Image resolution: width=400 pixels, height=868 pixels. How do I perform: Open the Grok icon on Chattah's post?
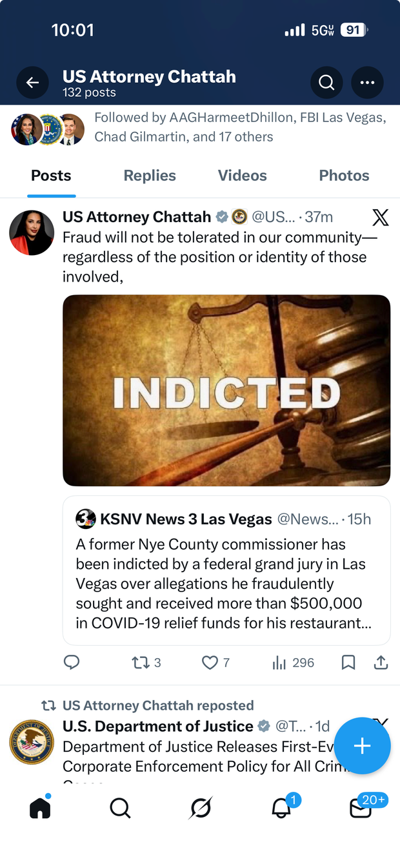click(x=381, y=218)
